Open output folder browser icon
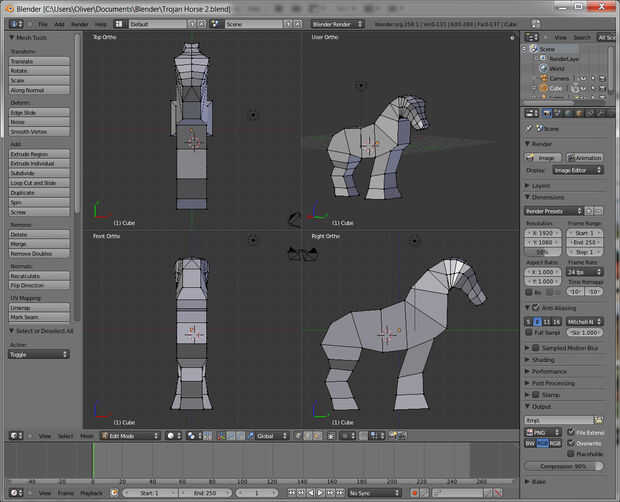The width and height of the screenshot is (620, 502). (599, 420)
